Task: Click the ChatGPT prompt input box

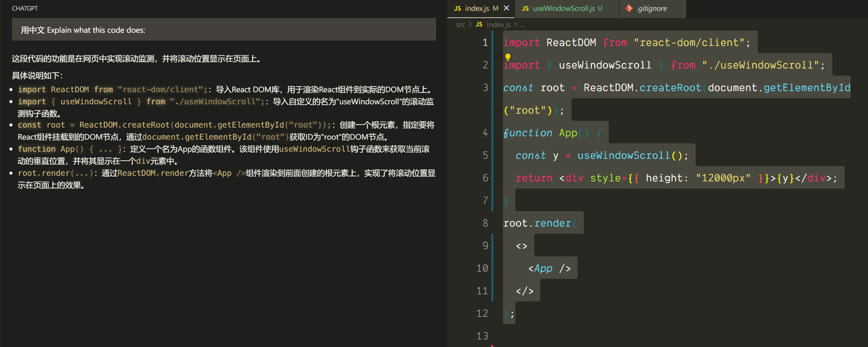Action: click(224, 30)
